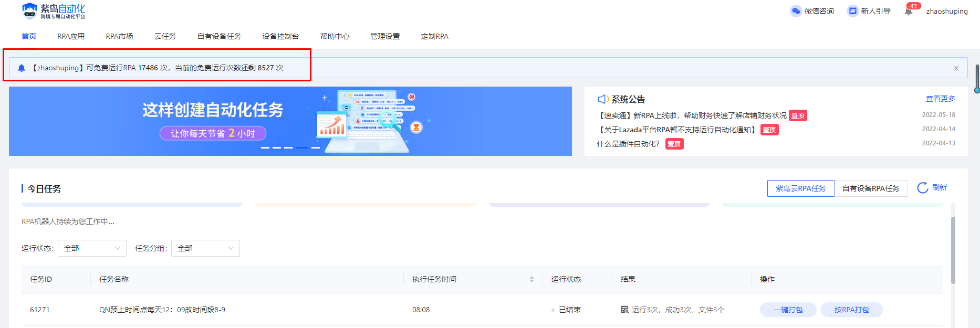Open the RPA市场 menu
Image resolution: width=980 pixels, height=328 pixels.
pos(119,36)
